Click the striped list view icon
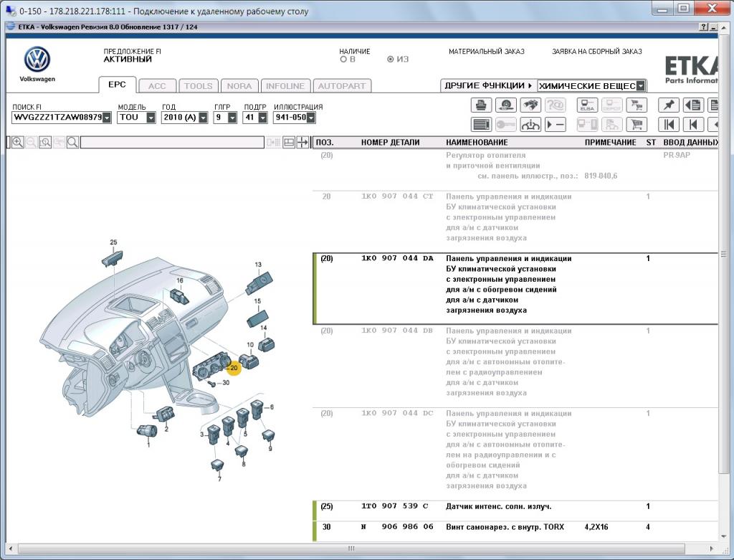Screen dimensions: 734x560 [481, 124]
